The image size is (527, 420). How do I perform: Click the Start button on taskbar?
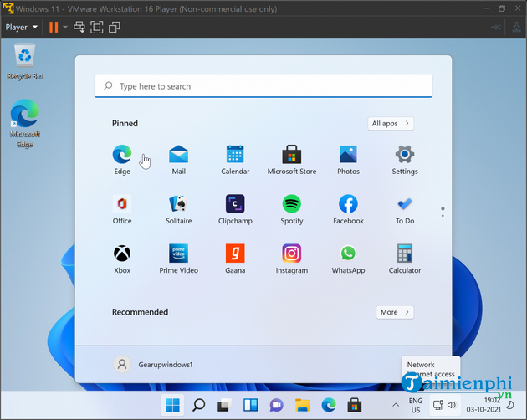point(173,405)
